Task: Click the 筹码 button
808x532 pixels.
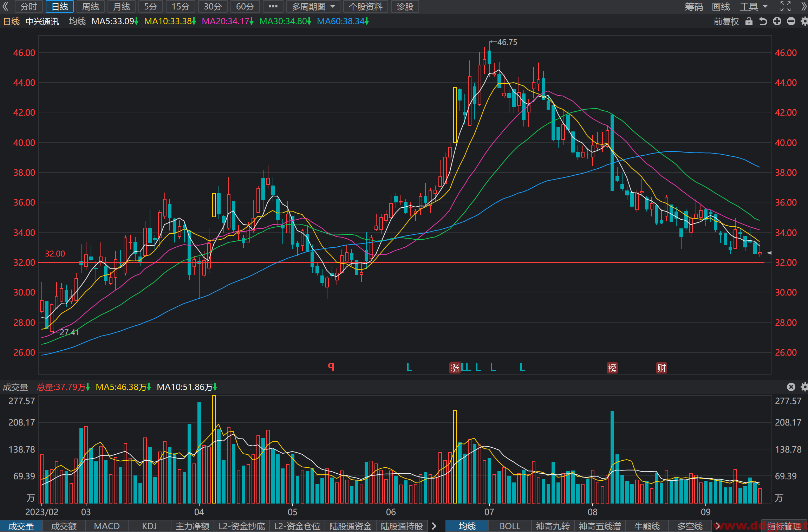Action: pos(694,6)
